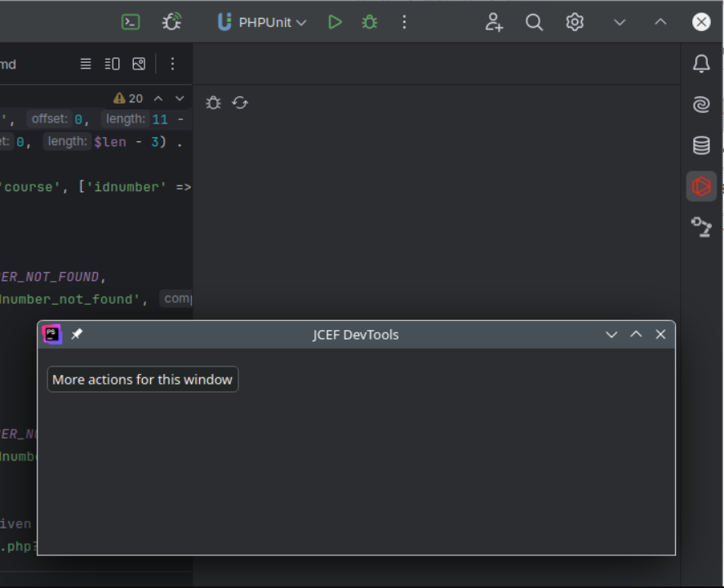
Task: Click the $len variable in the code
Action: pyautogui.click(x=110, y=142)
